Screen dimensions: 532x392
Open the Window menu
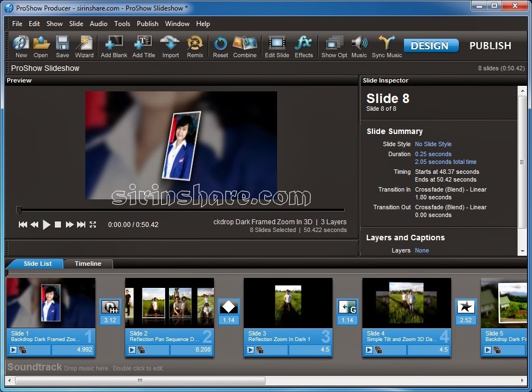(x=177, y=24)
